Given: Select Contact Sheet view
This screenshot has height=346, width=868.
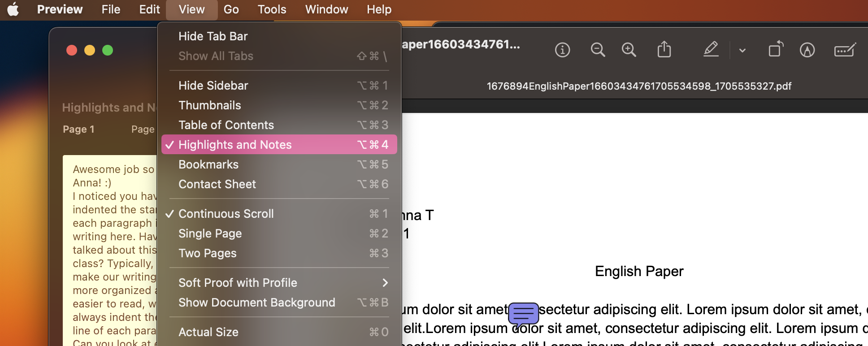Looking at the screenshot, I should pos(279,184).
